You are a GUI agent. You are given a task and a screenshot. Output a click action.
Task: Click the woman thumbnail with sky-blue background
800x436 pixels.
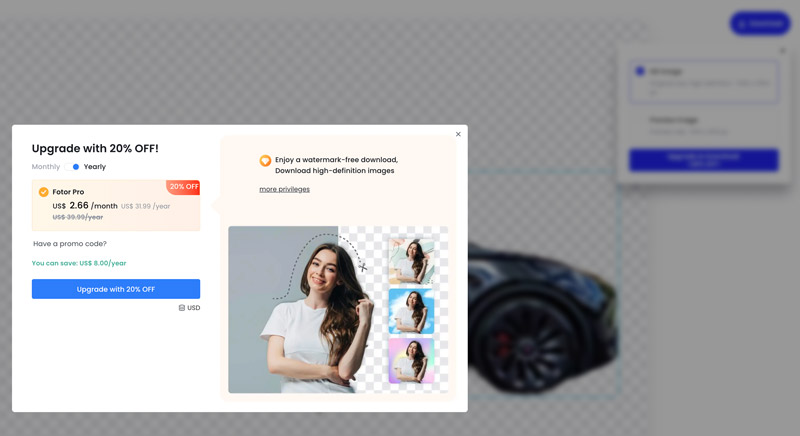pos(411,311)
